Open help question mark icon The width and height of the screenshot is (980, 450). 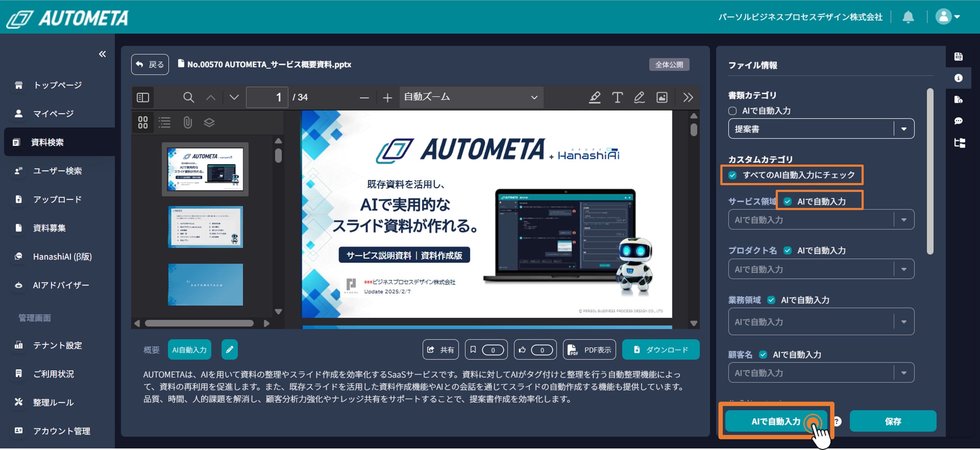837,421
